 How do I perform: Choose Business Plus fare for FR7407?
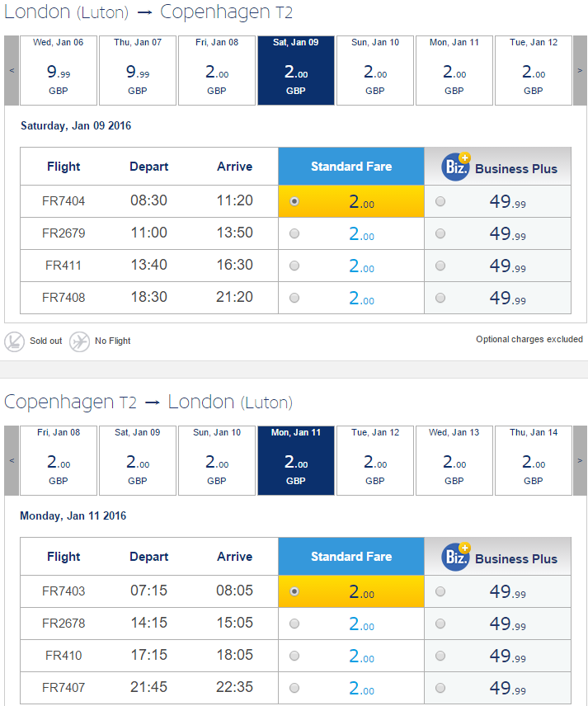[x=440, y=688]
